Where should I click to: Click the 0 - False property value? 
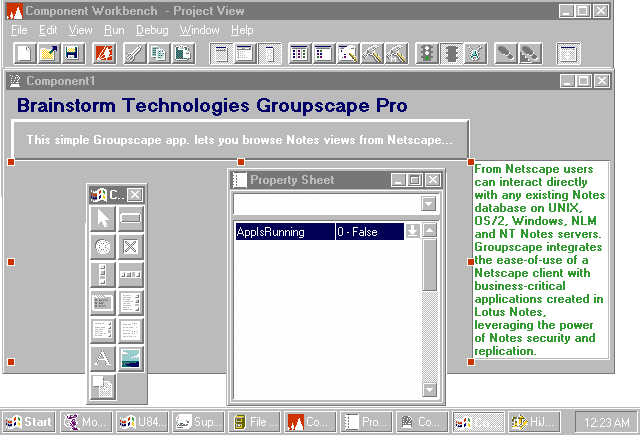point(369,232)
